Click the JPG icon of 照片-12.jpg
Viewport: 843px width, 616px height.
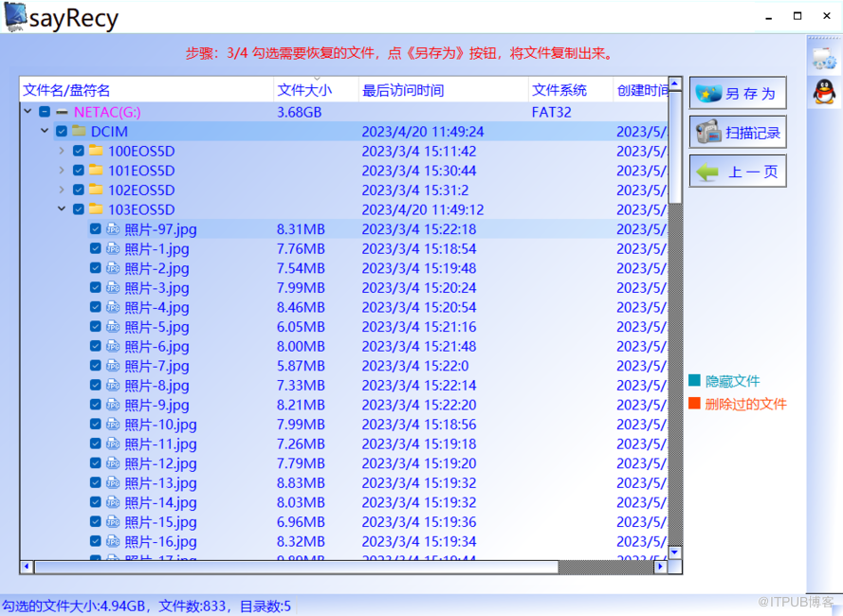(113, 463)
